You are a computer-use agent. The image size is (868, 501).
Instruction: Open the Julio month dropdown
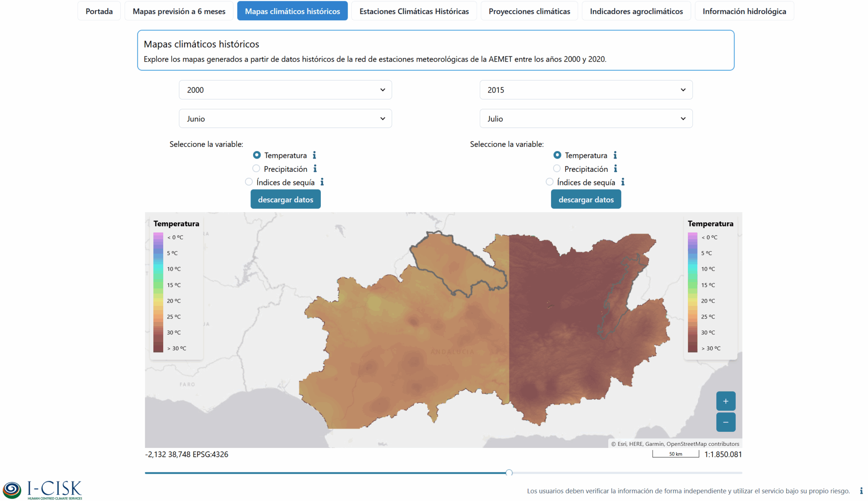coord(586,119)
